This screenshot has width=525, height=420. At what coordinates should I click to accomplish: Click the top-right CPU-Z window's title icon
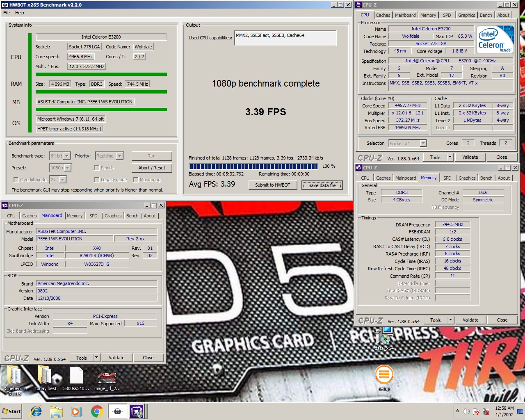click(358, 5)
